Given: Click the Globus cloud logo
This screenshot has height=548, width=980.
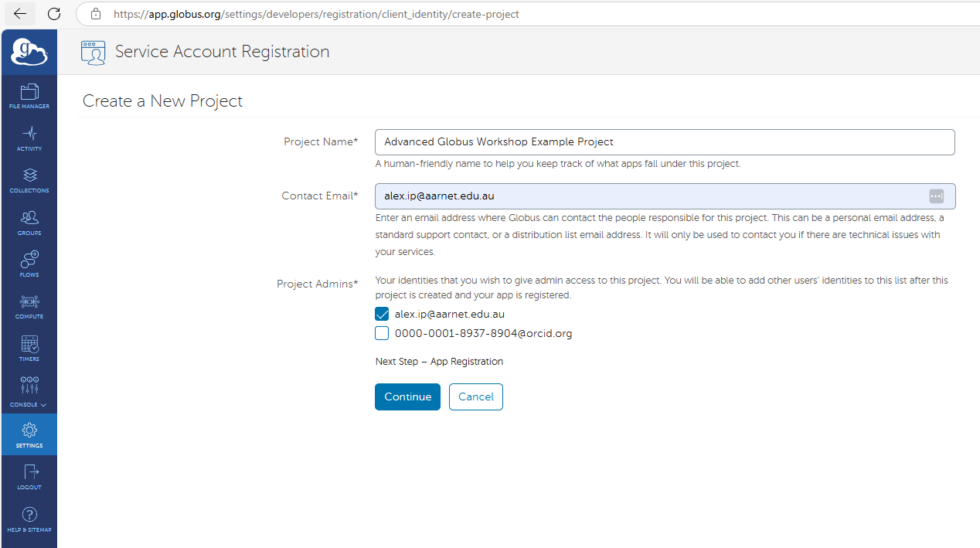Looking at the screenshot, I should click(x=29, y=53).
